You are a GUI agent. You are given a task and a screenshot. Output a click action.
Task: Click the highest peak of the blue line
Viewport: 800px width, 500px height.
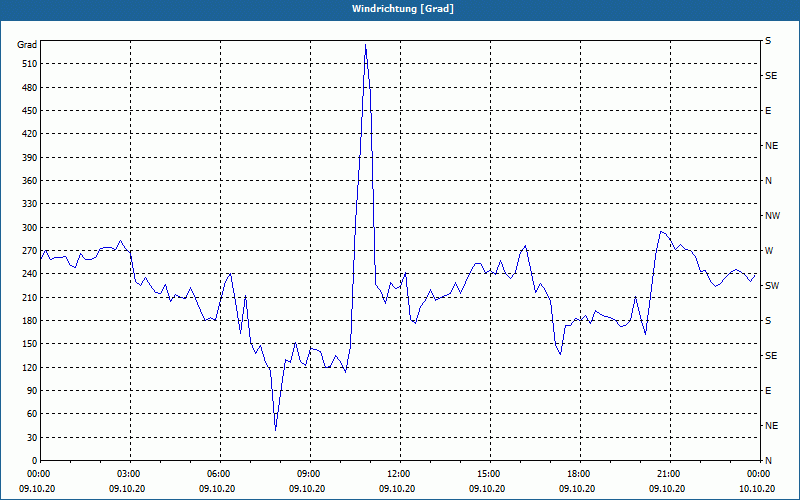tap(365, 45)
